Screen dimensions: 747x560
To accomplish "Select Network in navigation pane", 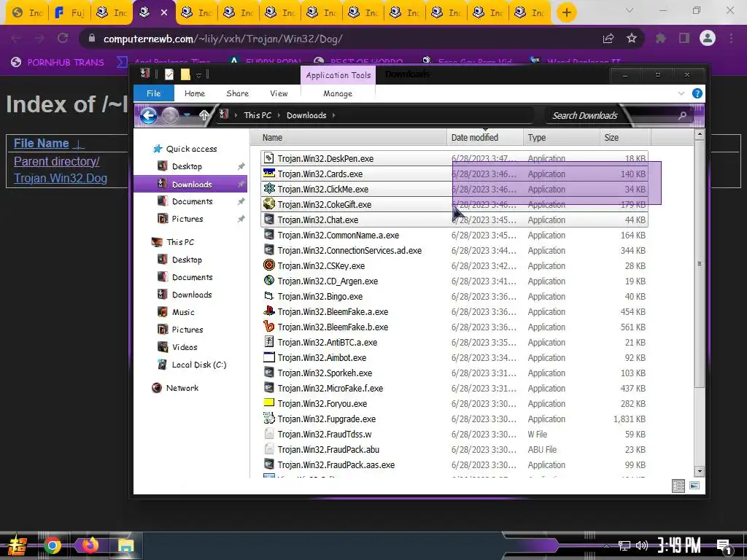I will (x=182, y=388).
